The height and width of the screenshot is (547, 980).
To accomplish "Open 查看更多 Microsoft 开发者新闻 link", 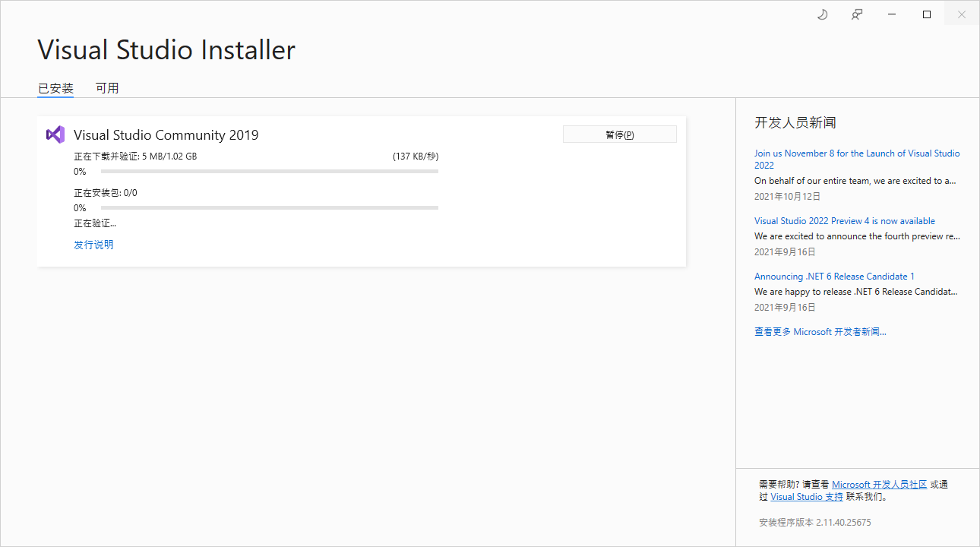I will 820,332.
